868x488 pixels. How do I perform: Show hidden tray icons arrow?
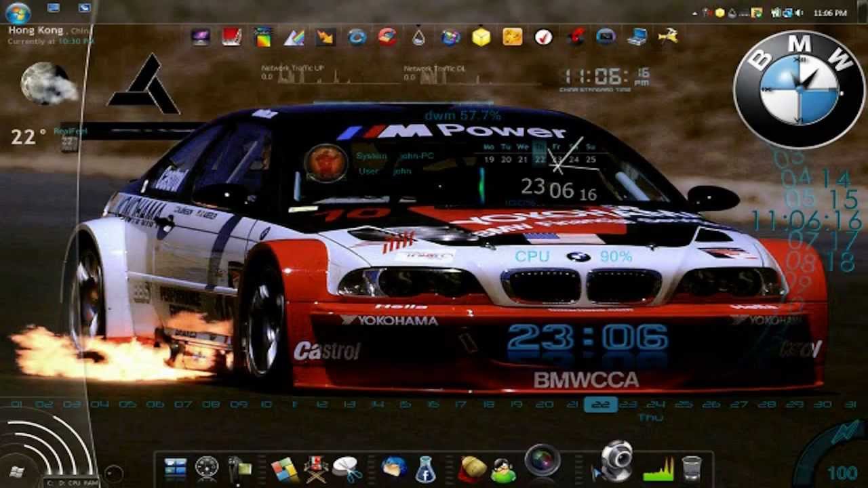tap(694, 12)
